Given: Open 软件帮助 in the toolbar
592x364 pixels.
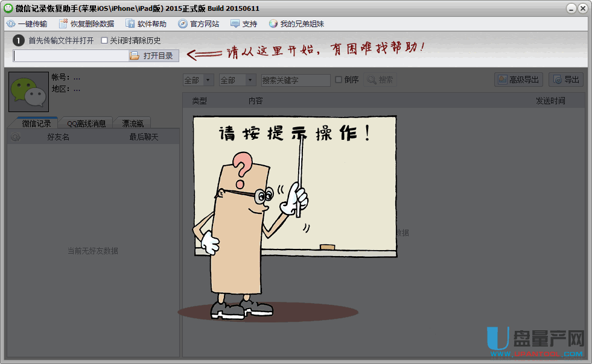Looking at the screenshot, I should (130, 24).
